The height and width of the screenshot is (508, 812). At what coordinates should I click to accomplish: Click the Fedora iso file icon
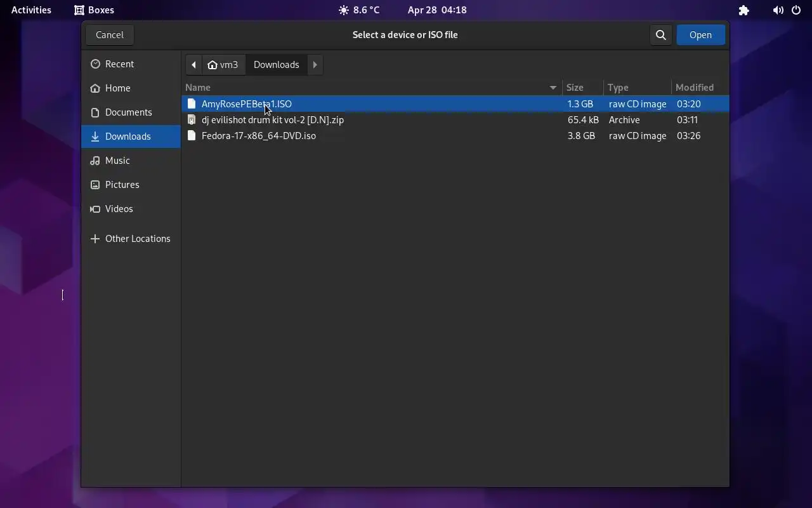pos(192,135)
